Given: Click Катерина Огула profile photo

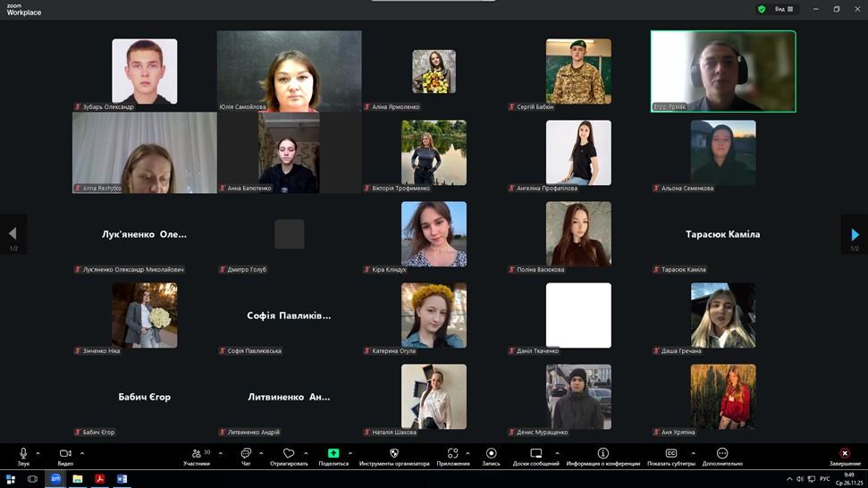Looking at the screenshot, I should [434, 316].
